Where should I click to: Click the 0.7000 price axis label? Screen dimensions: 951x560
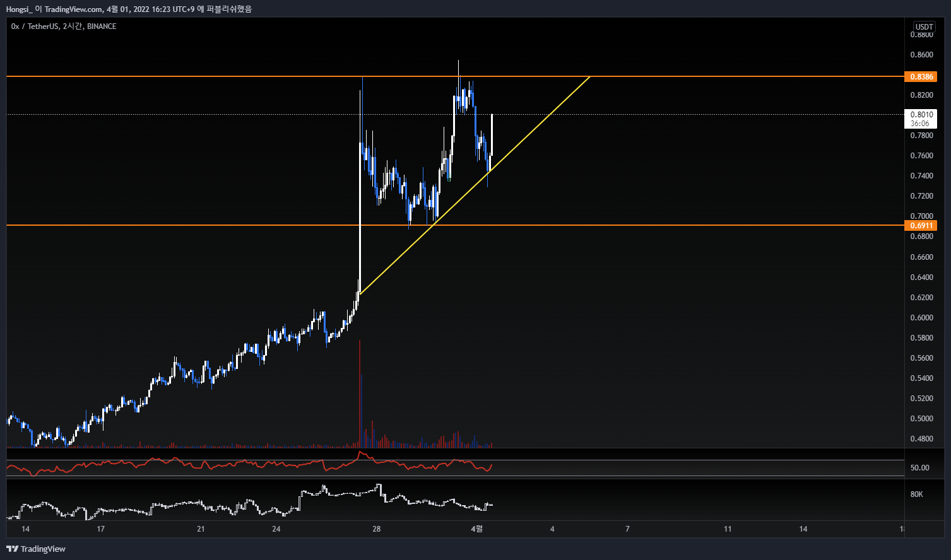(x=921, y=216)
